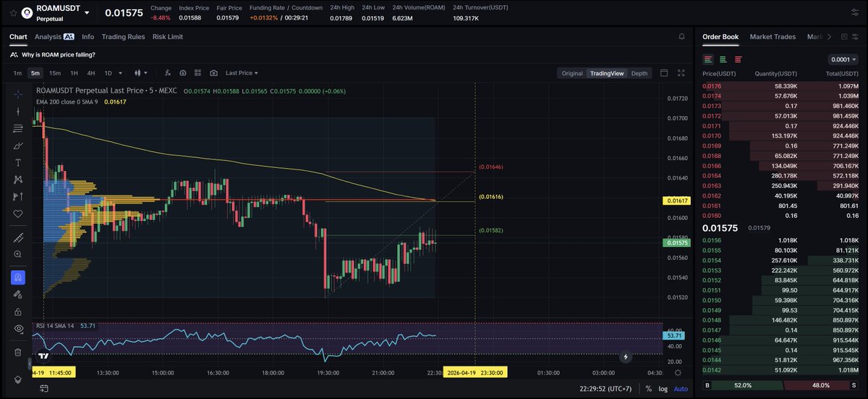Expand more order book tabs with chevron

point(829,36)
